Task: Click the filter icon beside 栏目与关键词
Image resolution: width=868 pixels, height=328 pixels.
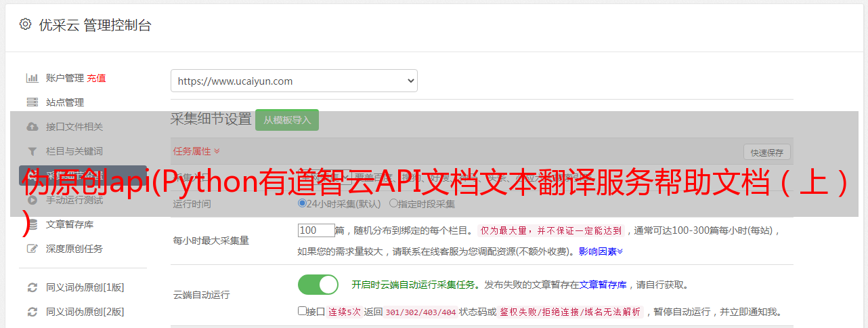Action: point(32,151)
